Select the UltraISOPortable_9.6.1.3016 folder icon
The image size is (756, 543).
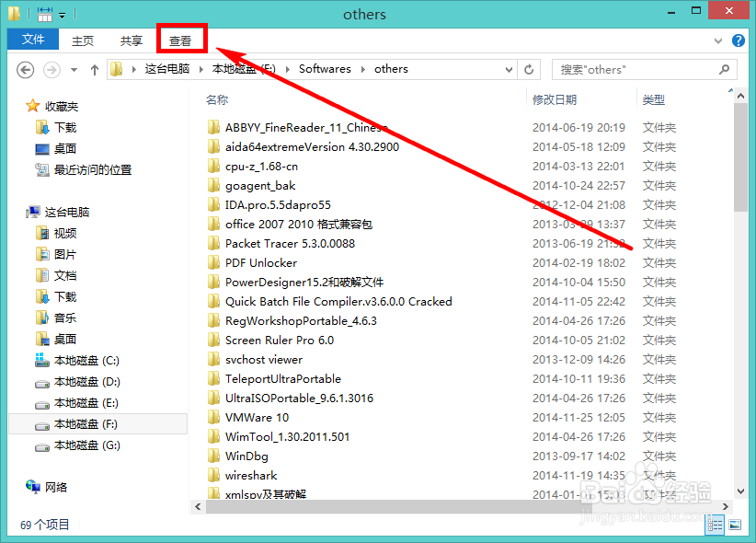click(213, 398)
